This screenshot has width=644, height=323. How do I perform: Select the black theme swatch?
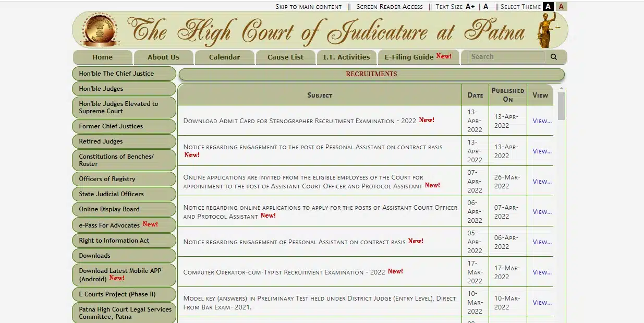pyautogui.click(x=548, y=6)
